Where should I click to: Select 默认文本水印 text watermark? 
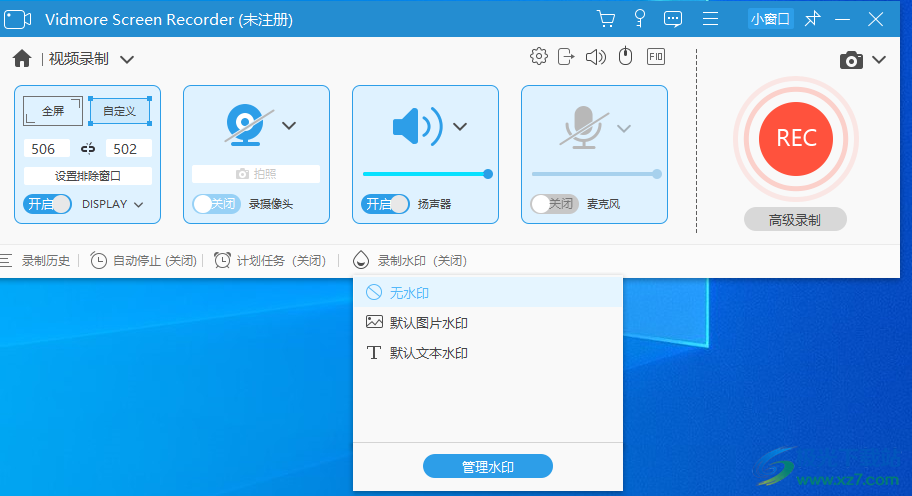pos(488,353)
